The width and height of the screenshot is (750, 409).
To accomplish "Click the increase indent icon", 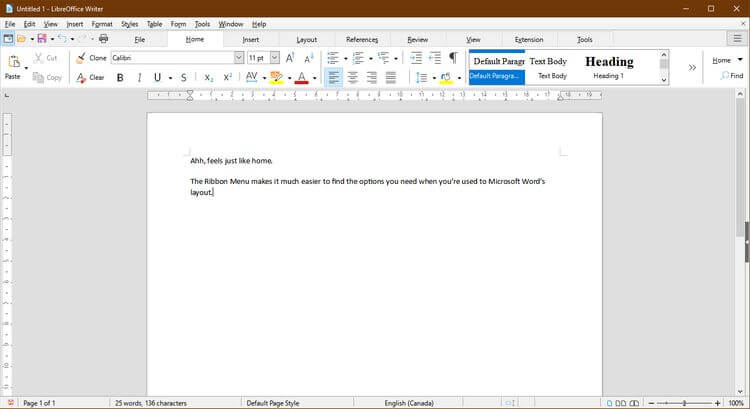I will [x=417, y=58].
